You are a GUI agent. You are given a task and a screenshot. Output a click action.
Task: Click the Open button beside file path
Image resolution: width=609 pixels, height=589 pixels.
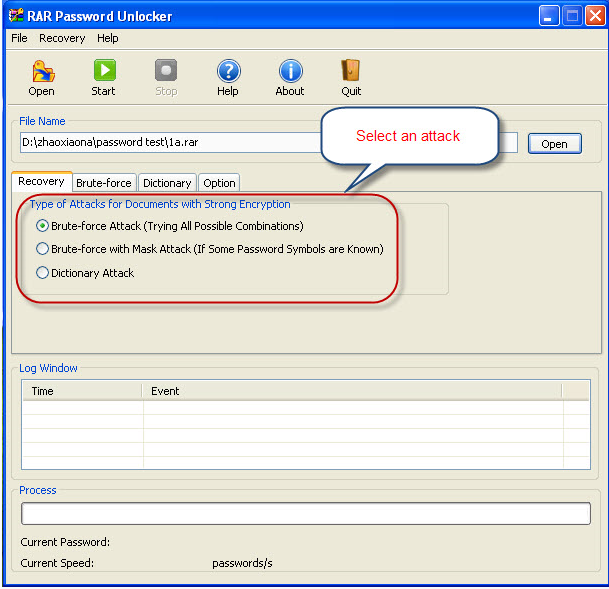[554, 144]
